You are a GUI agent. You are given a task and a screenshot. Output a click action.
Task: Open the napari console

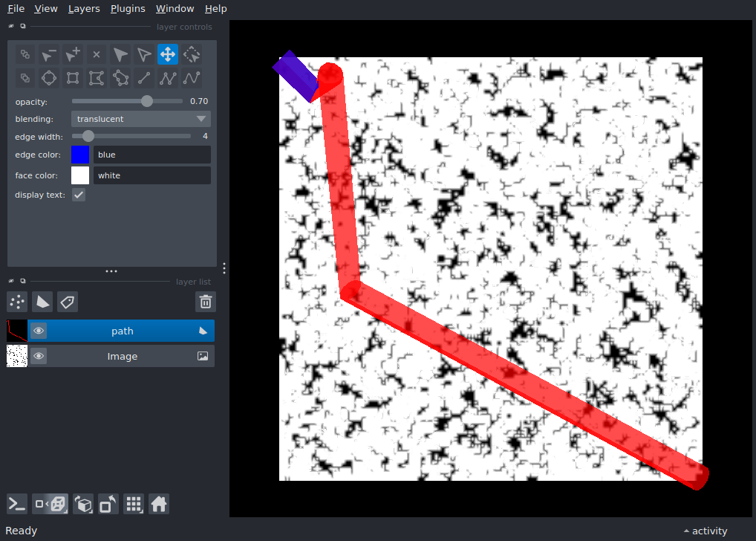coord(16,504)
